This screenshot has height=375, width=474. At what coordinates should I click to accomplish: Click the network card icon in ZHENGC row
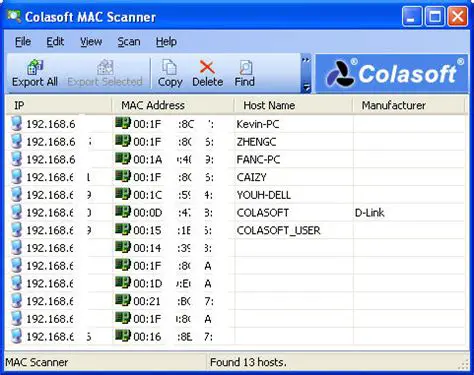coord(123,140)
